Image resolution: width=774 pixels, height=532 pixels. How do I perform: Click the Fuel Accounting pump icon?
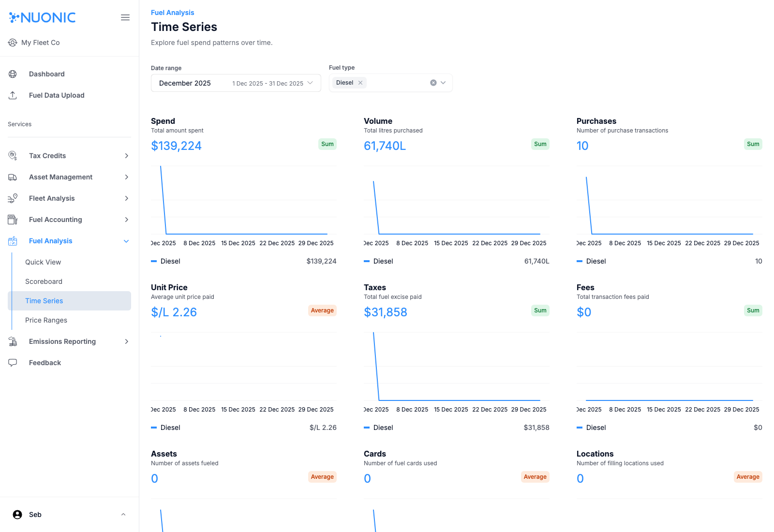click(x=13, y=220)
